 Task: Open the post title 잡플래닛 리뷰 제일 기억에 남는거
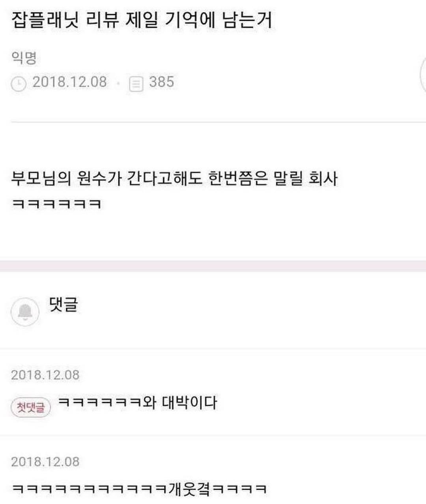pos(142,20)
